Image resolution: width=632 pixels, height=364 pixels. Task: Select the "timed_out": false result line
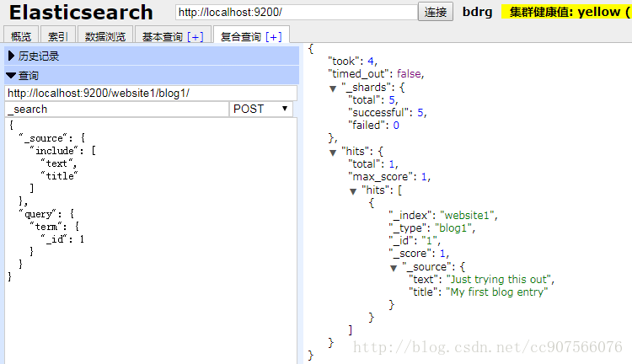pyautogui.click(x=376, y=74)
